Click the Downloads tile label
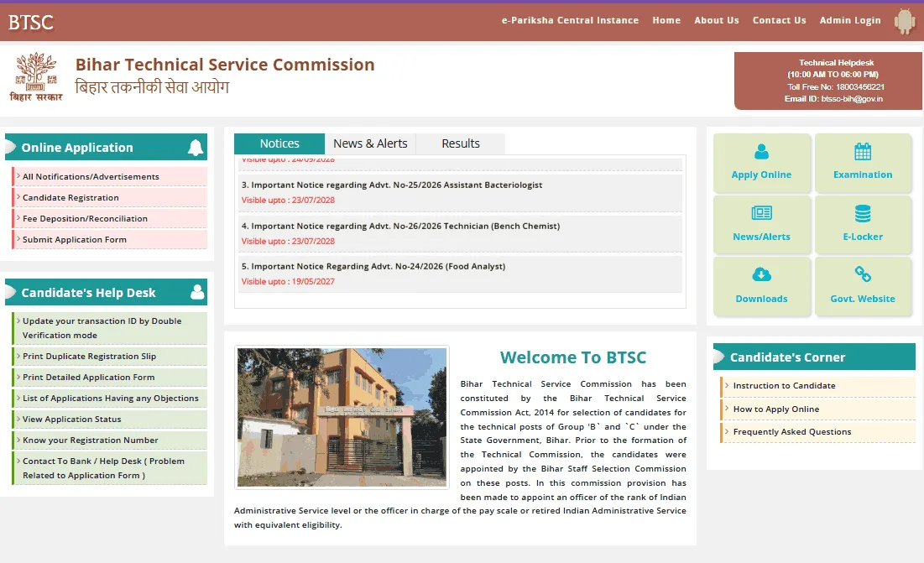 point(761,299)
